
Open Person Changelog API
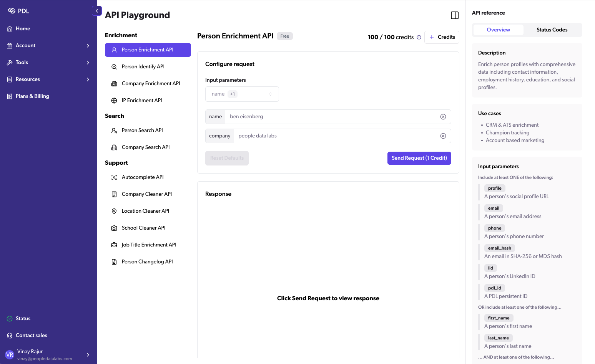tap(148, 262)
